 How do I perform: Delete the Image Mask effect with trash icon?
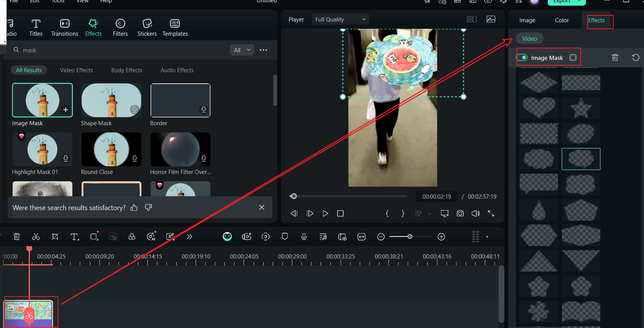point(615,58)
